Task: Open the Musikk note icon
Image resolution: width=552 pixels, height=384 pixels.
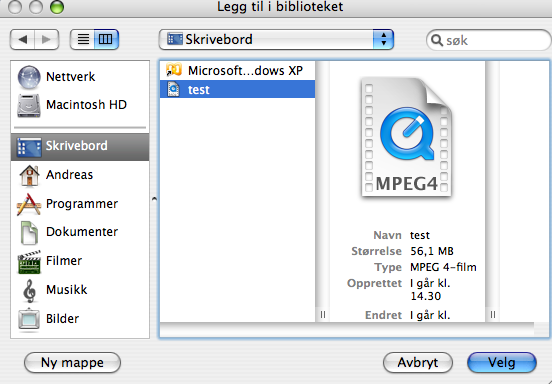Action: (30, 291)
